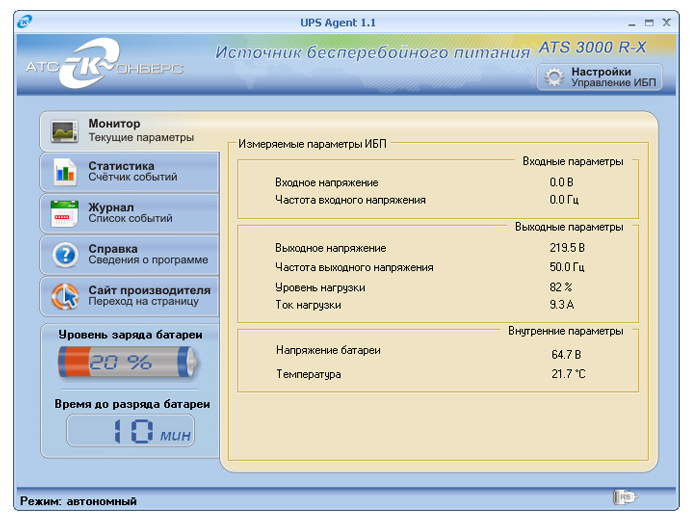The height and width of the screenshot is (520, 692).
Task: Click the battery charge level graphic
Action: [x=128, y=362]
